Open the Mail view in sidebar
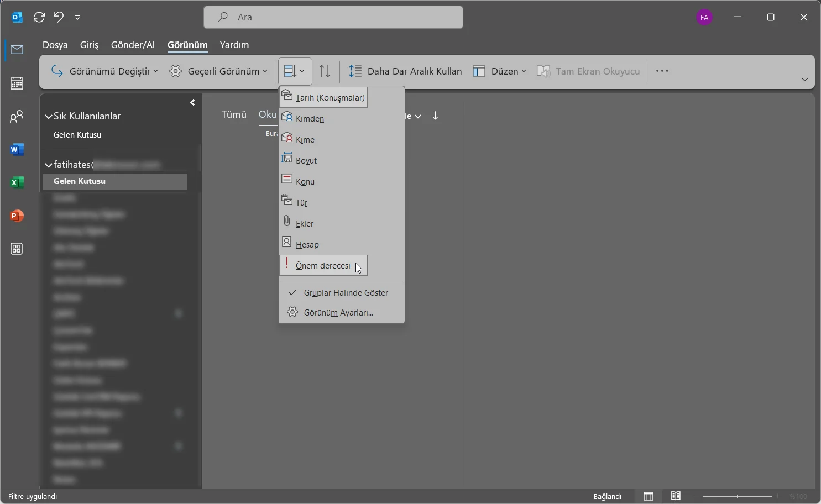 pyautogui.click(x=17, y=50)
